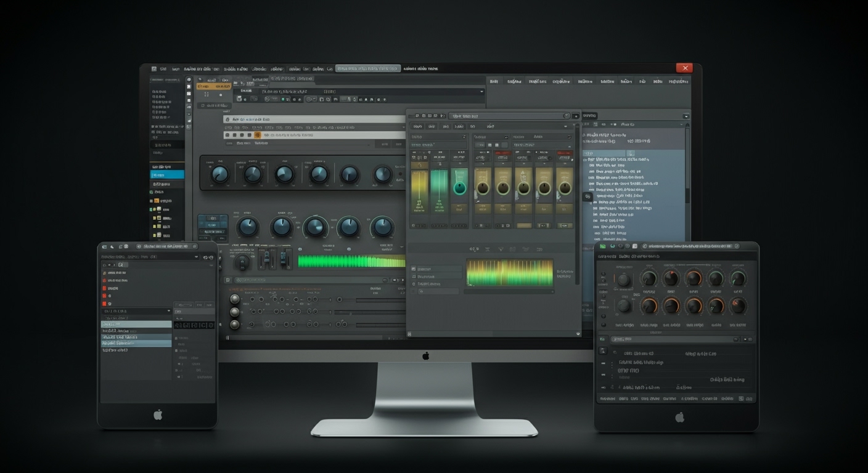This screenshot has height=473, width=868.
Task: Click the orange highlighted icon in the track row
Action: tap(257, 135)
